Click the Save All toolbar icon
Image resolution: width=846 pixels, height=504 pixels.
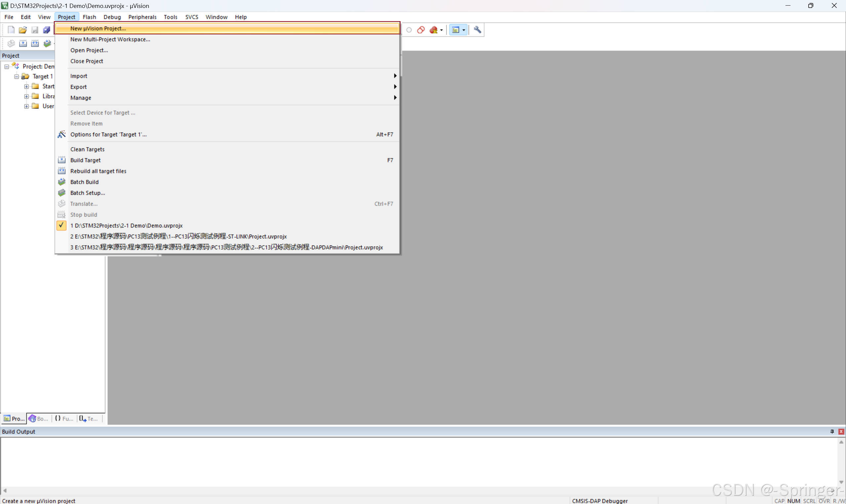(x=47, y=30)
